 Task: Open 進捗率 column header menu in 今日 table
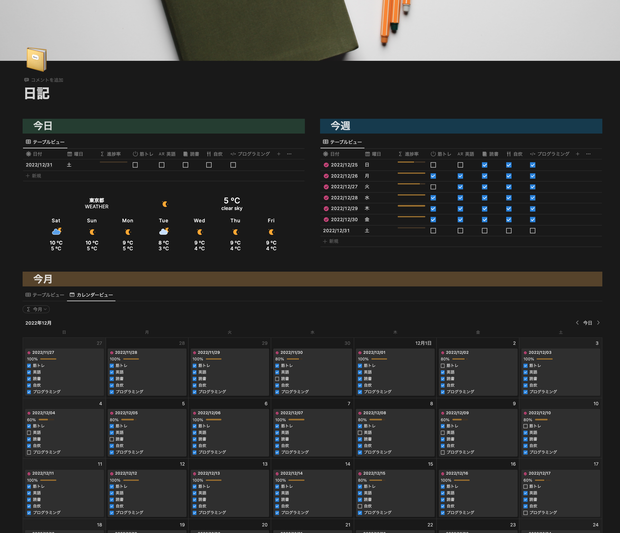[x=111, y=154]
